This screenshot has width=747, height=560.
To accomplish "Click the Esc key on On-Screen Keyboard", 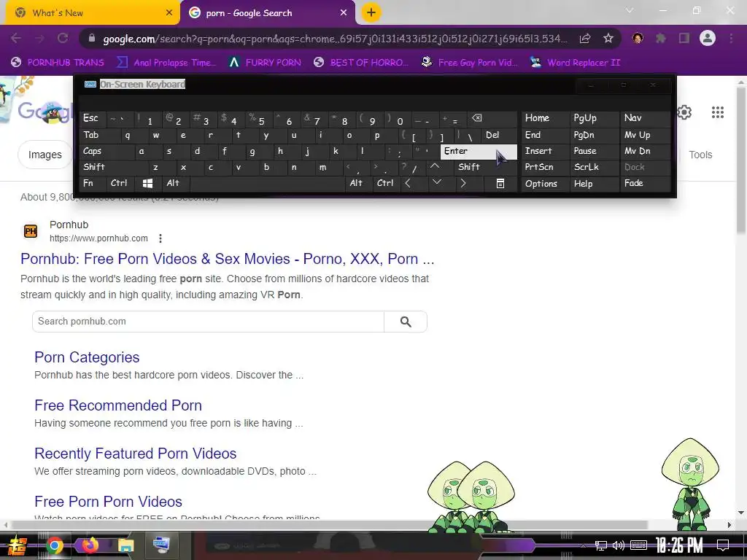I will (x=93, y=118).
